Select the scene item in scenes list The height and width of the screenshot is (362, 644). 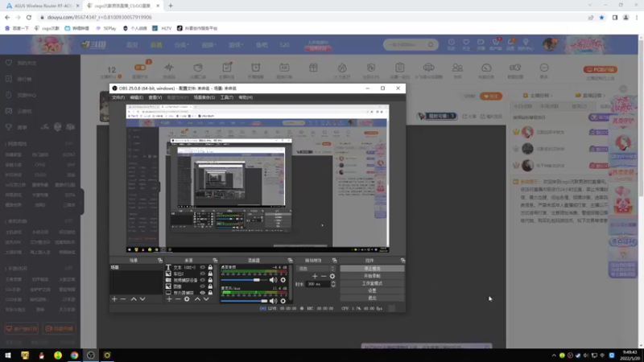136,267
